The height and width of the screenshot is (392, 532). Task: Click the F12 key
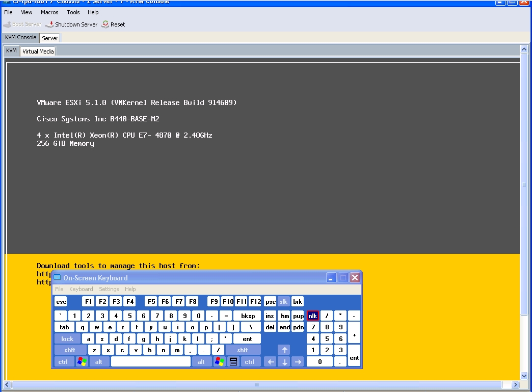255,302
